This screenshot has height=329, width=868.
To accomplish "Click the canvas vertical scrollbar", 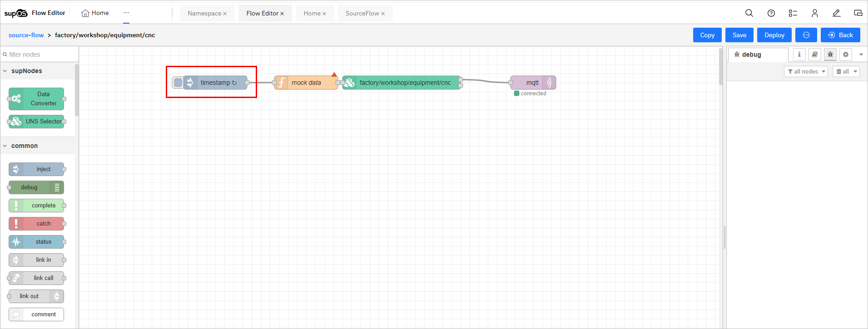I will pyautogui.click(x=721, y=67).
